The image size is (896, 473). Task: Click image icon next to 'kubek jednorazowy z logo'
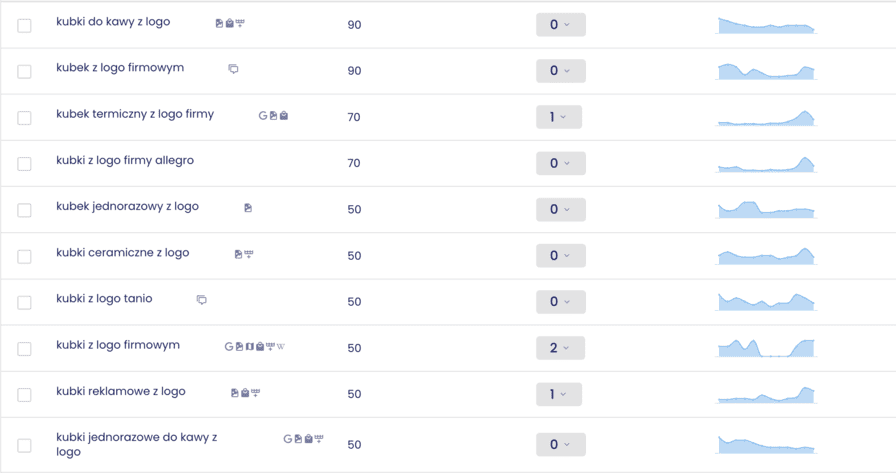coord(248,208)
